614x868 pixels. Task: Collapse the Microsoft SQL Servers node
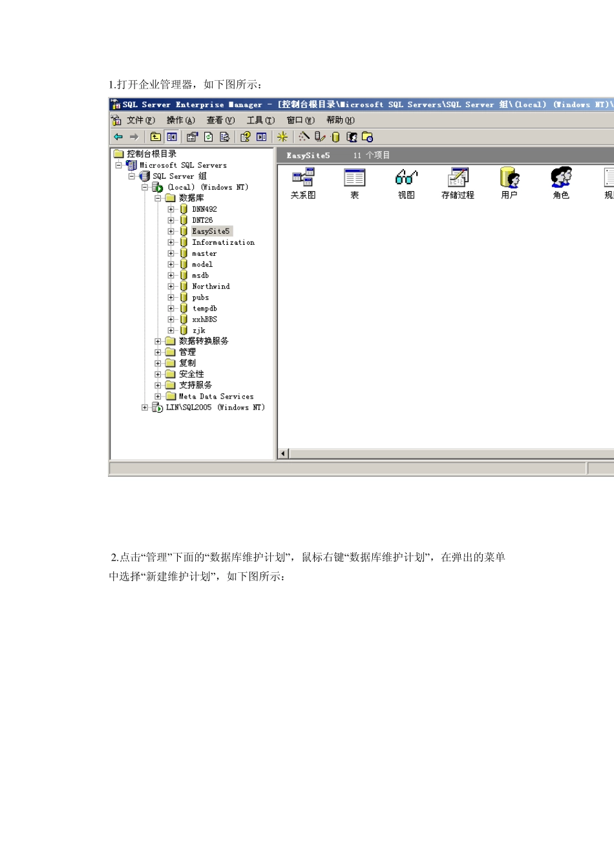click(x=119, y=165)
